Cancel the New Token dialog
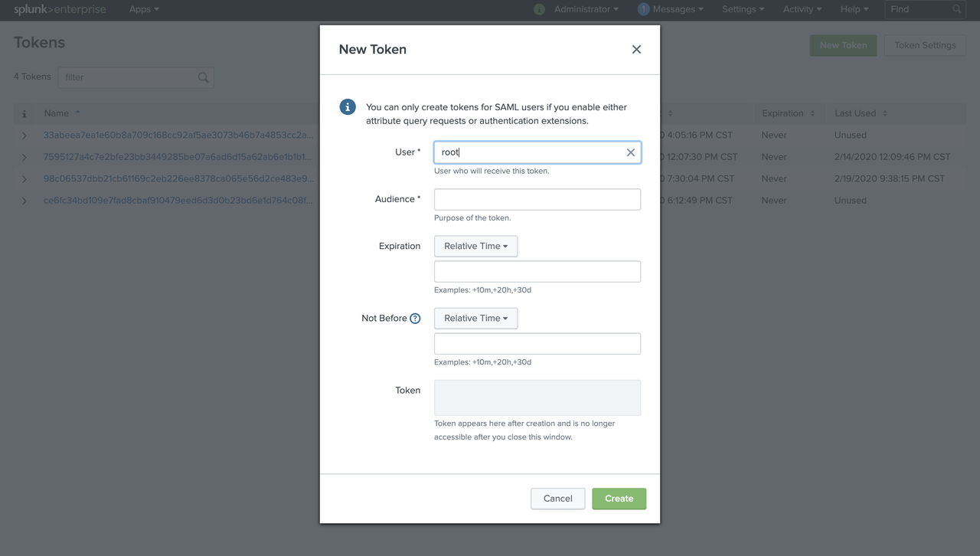 pyautogui.click(x=557, y=498)
